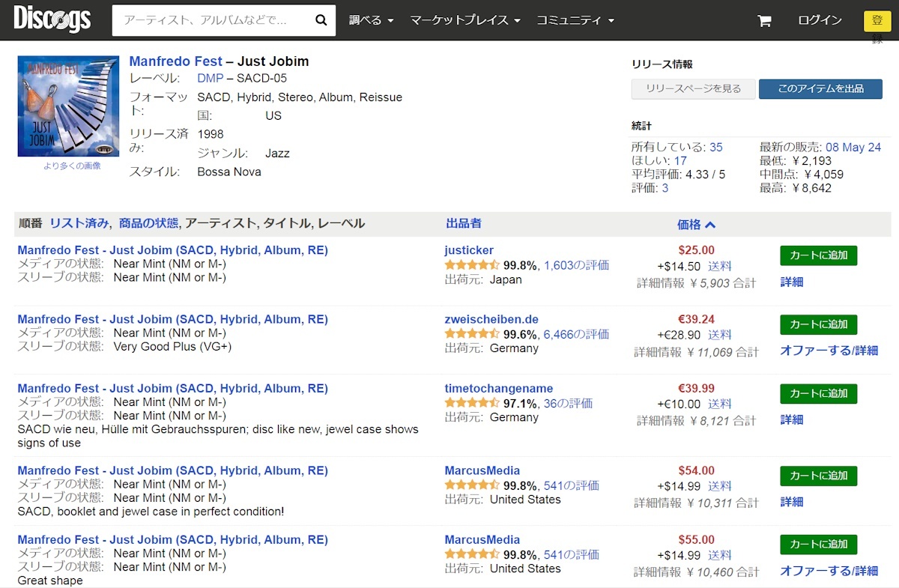Open the Manfredo Fest artist link
The image size is (899, 588).
click(176, 61)
